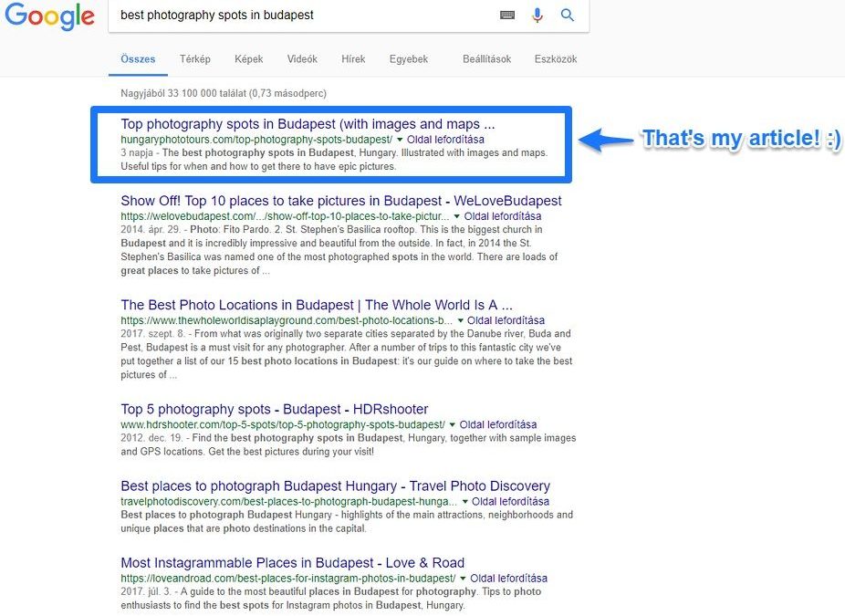Expand dropdown arrow beside travelphotodiscovery.com URL
845x616 pixels.
click(x=464, y=502)
